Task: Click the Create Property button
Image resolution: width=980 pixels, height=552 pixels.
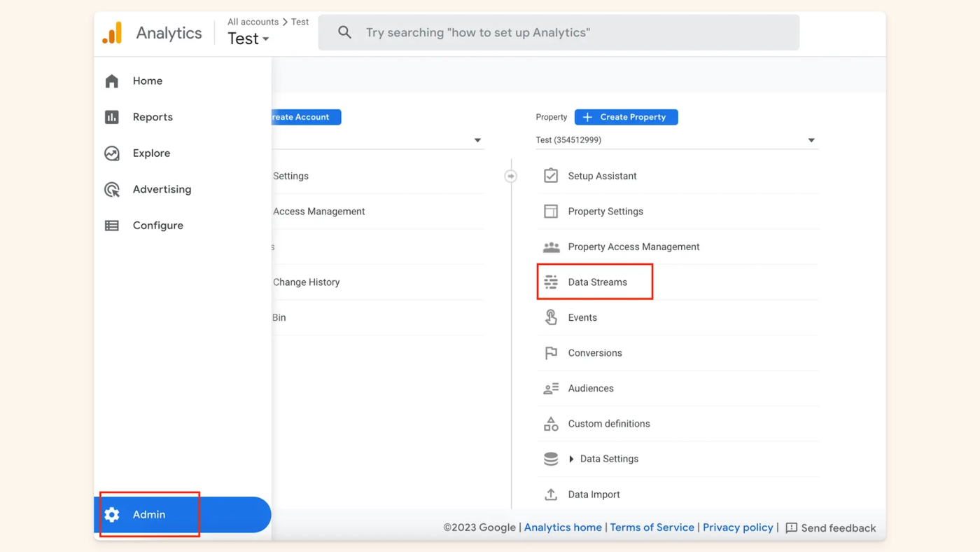Action: (626, 117)
